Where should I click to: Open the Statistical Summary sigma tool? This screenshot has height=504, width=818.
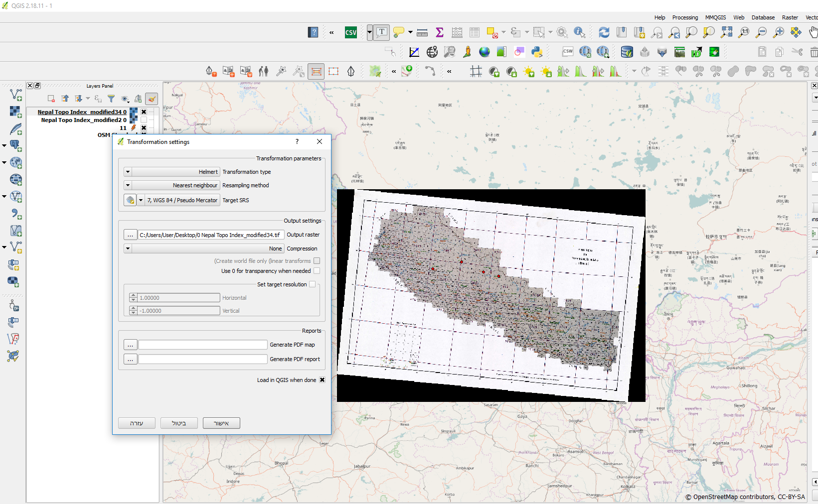click(440, 32)
